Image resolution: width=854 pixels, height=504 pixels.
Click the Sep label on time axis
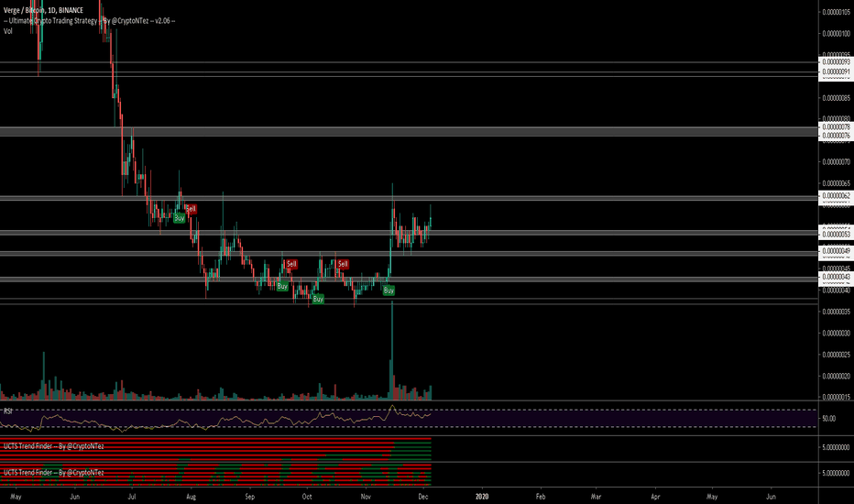point(249,497)
